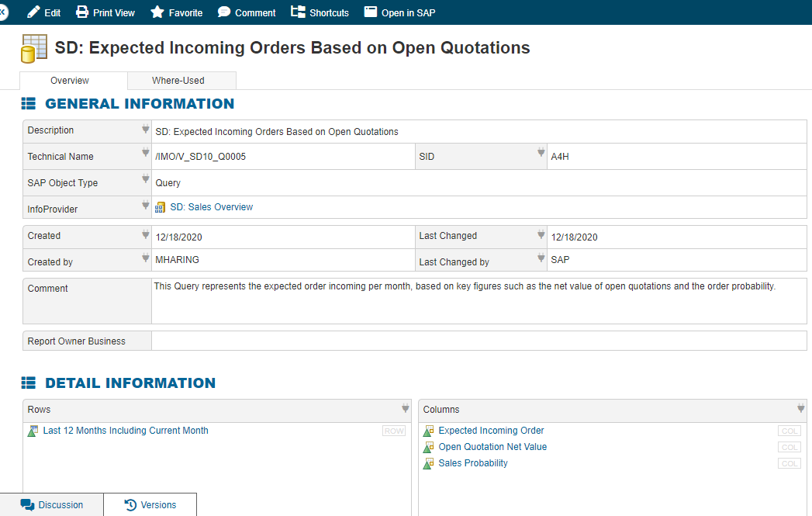This screenshot has width=812, height=516.
Task: Click the Report Owner Business field
Action: click(479, 341)
